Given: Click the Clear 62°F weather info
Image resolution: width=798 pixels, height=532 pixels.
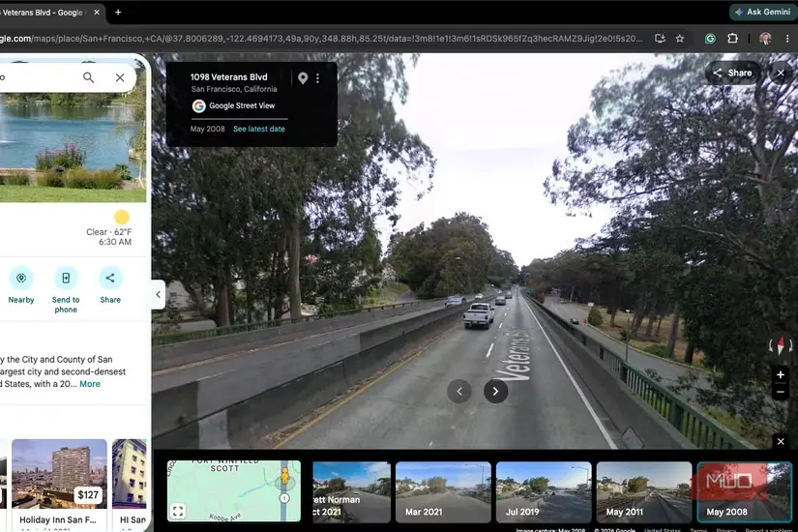Looking at the screenshot, I should (x=109, y=231).
